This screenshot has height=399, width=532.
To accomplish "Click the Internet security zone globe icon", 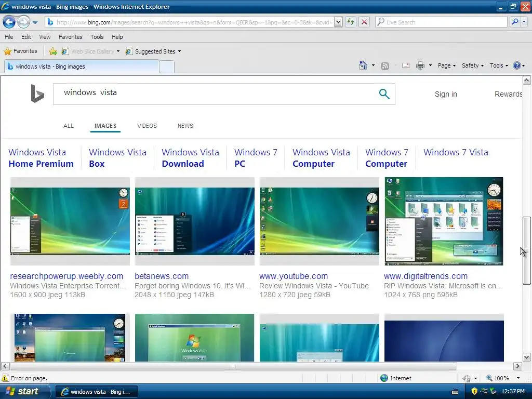I will 384,378.
